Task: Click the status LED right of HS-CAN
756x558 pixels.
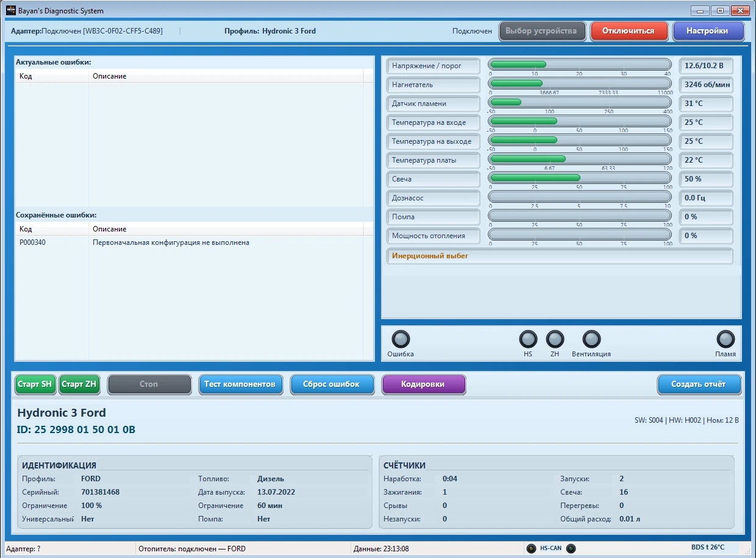Action: [x=571, y=548]
